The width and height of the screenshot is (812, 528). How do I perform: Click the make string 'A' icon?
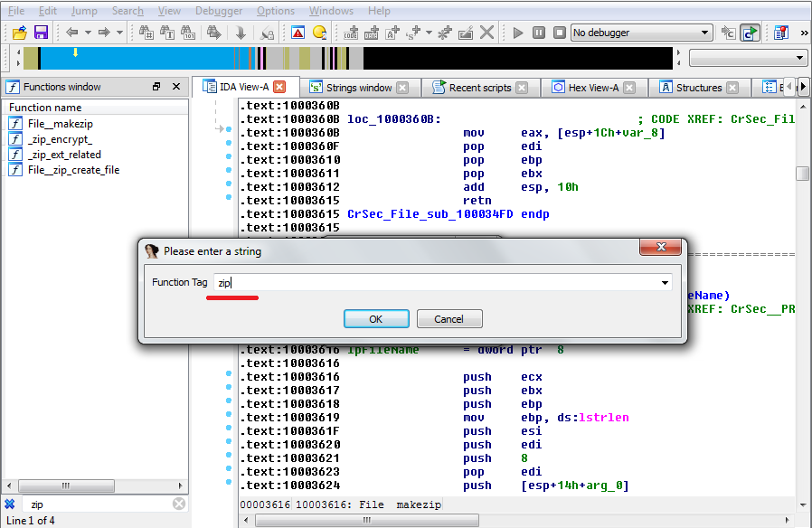[392, 33]
